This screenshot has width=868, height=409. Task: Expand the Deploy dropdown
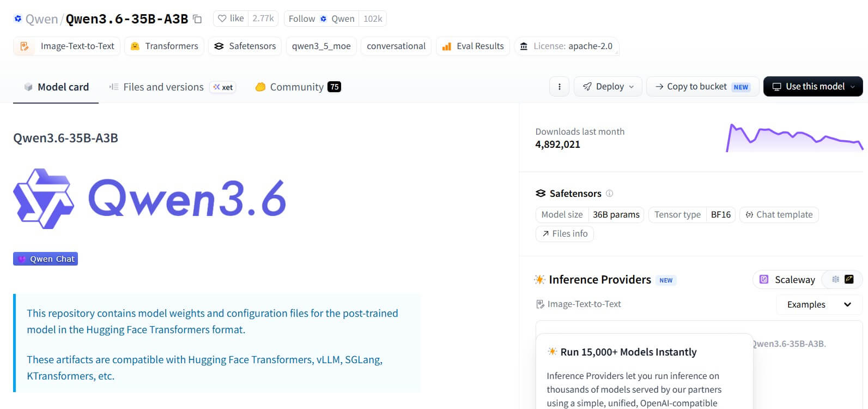[608, 86]
